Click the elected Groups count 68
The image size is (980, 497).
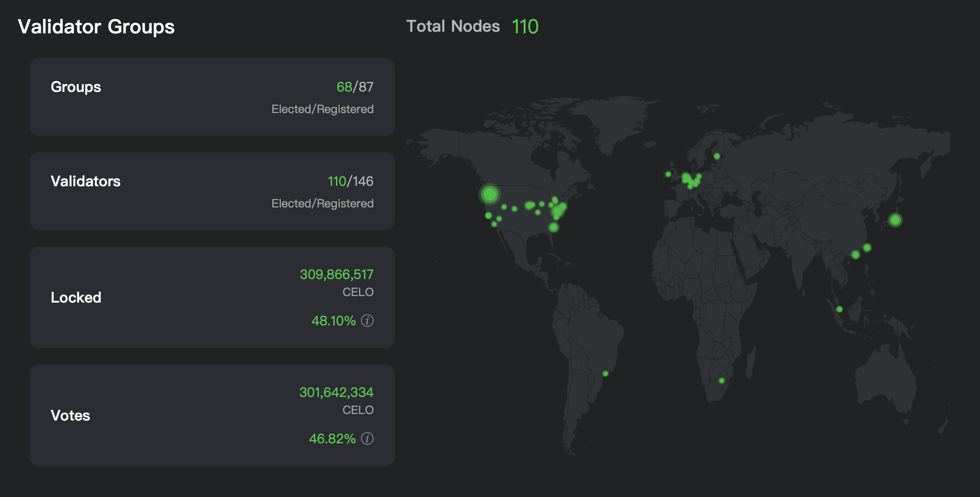click(x=344, y=86)
